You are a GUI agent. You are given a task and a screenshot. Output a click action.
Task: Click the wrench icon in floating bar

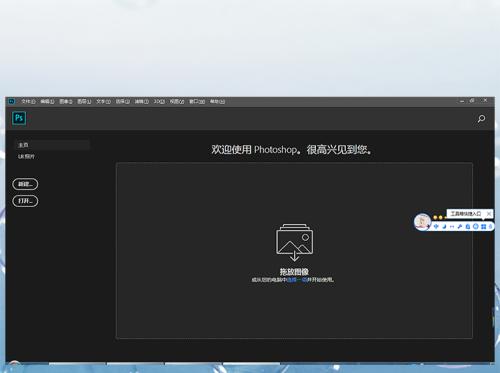[460, 227]
